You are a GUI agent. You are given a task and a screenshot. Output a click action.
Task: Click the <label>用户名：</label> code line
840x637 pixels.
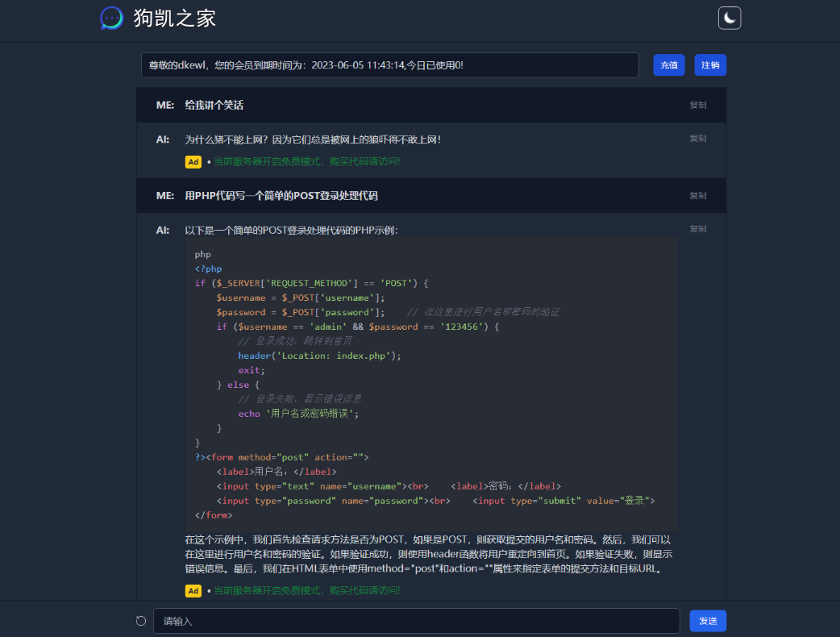(277, 472)
